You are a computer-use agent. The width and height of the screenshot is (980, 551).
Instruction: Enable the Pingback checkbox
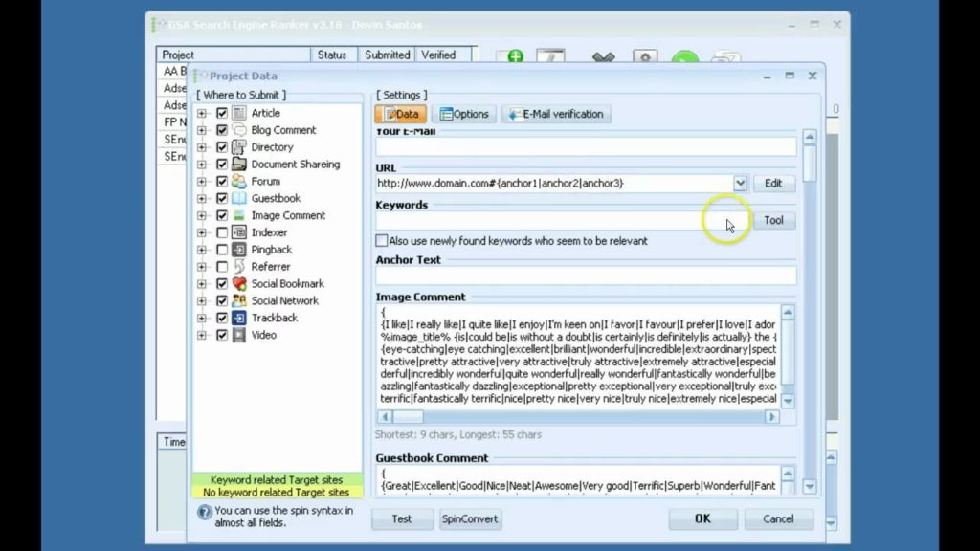click(x=222, y=250)
